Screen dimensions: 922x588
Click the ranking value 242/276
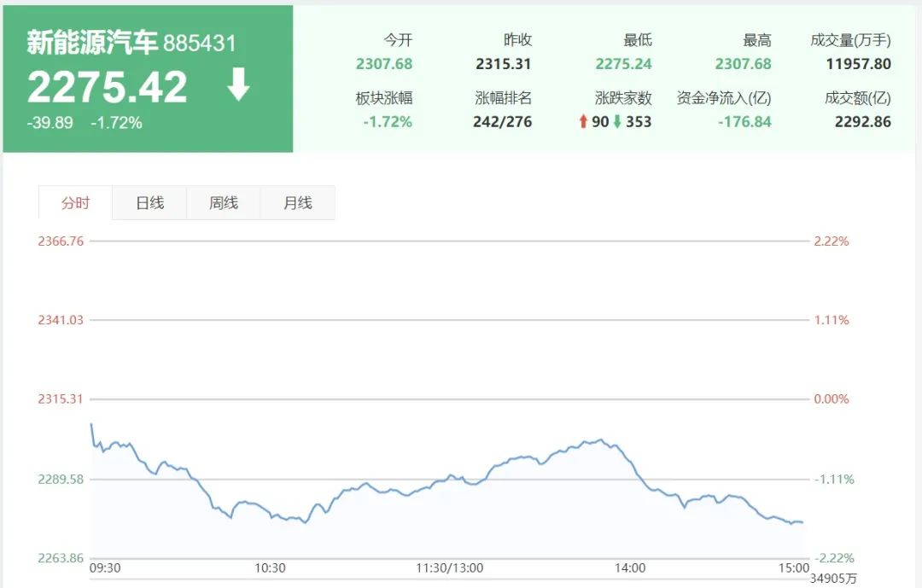point(502,122)
